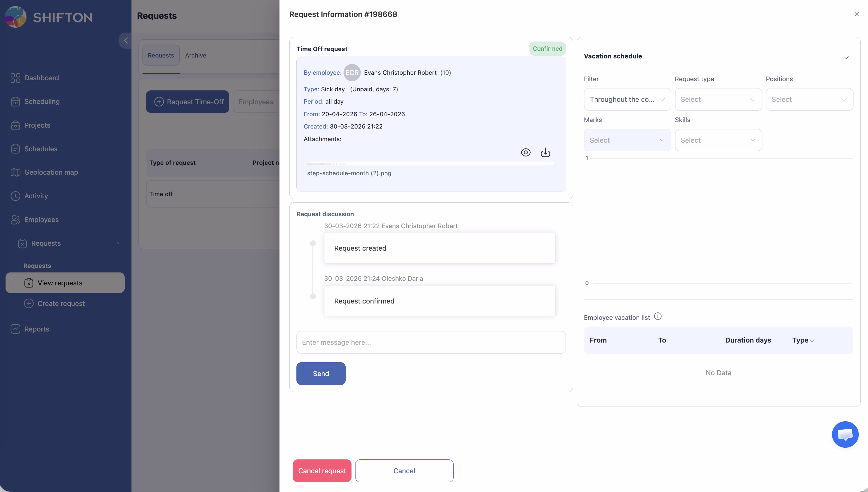The width and height of the screenshot is (868, 492).
Task: Preview attachment with the eye icon
Action: click(525, 153)
